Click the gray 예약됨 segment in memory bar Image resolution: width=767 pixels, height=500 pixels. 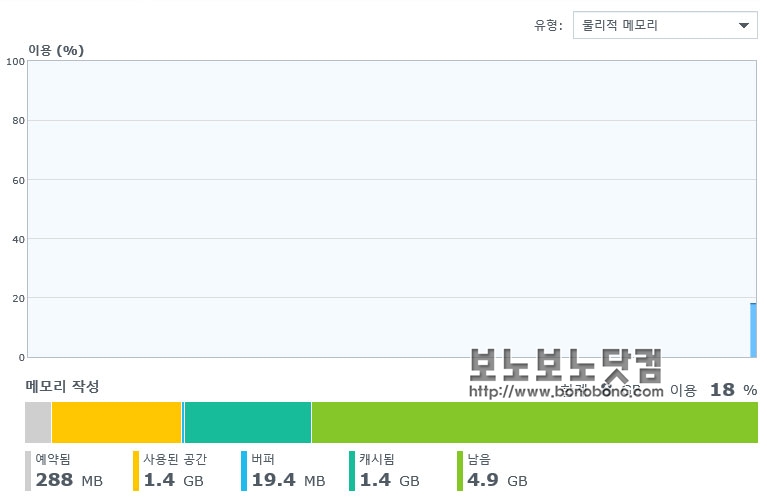tap(38, 422)
